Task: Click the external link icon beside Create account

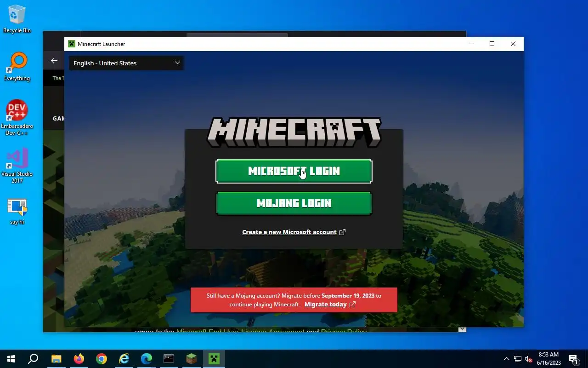Action: [x=342, y=232]
